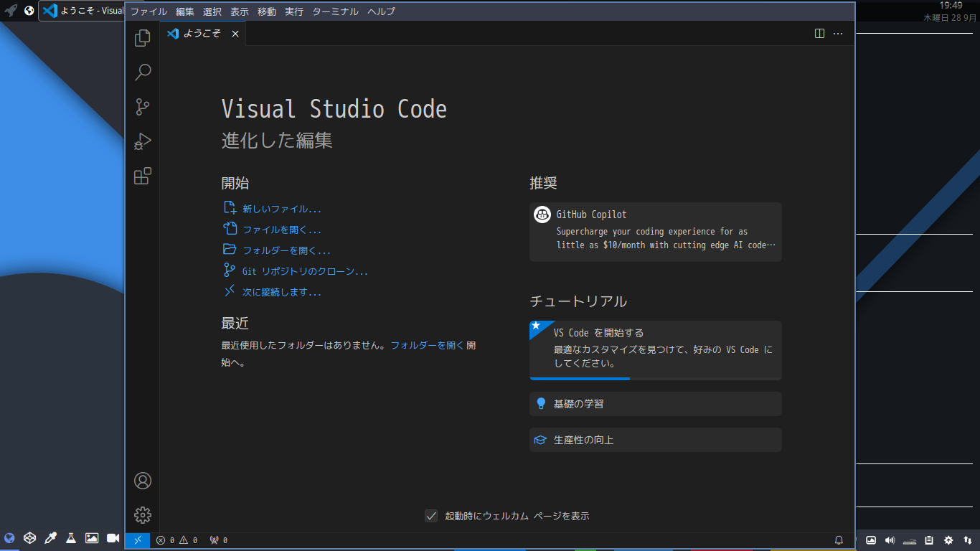
Task: Open the Accounts menu icon
Action: pos(143,481)
